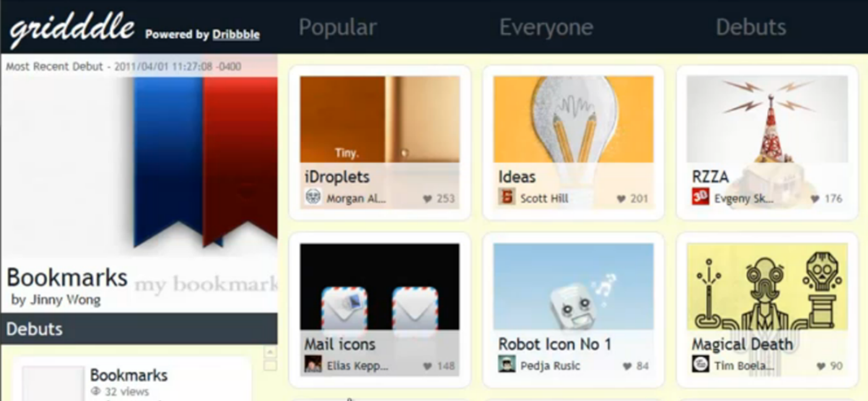Open the Debuts tab in header
Image resolution: width=868 pixels, height=401 pixels.
pos(751,27)
